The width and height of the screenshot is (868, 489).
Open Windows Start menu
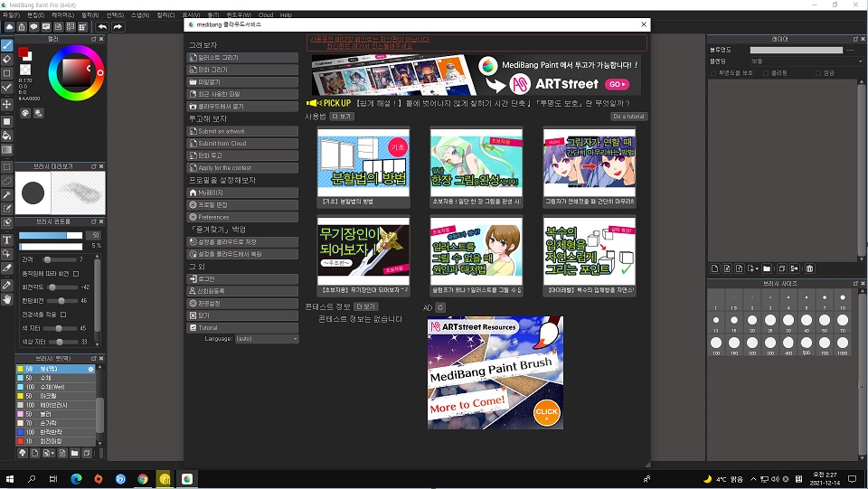coord(9,479)
